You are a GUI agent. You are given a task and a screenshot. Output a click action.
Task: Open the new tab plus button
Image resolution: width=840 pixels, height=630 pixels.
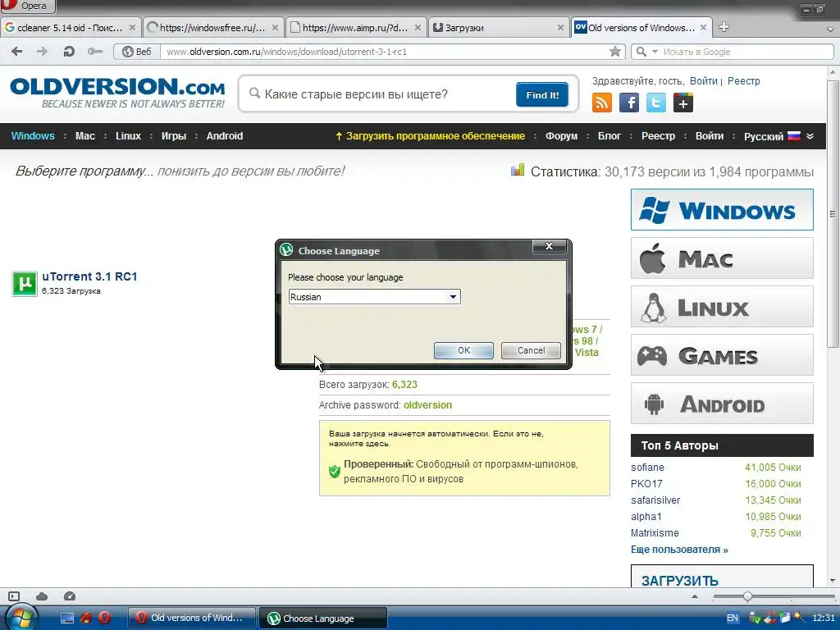(724, 27)
